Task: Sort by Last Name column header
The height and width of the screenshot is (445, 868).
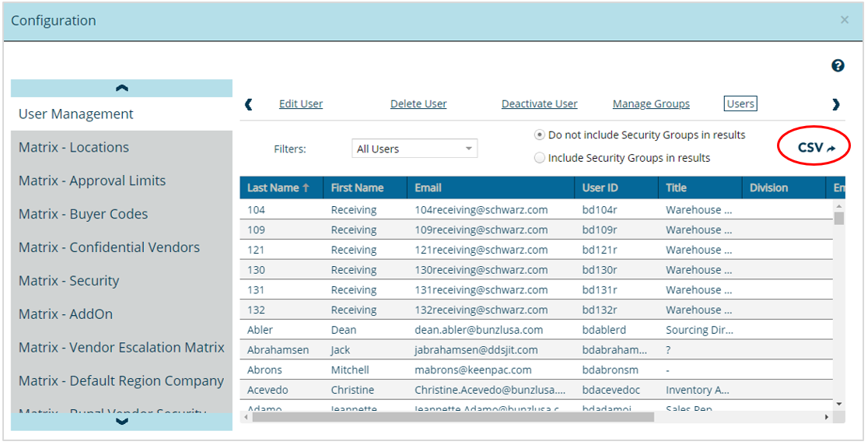Action: pos(282,187)
